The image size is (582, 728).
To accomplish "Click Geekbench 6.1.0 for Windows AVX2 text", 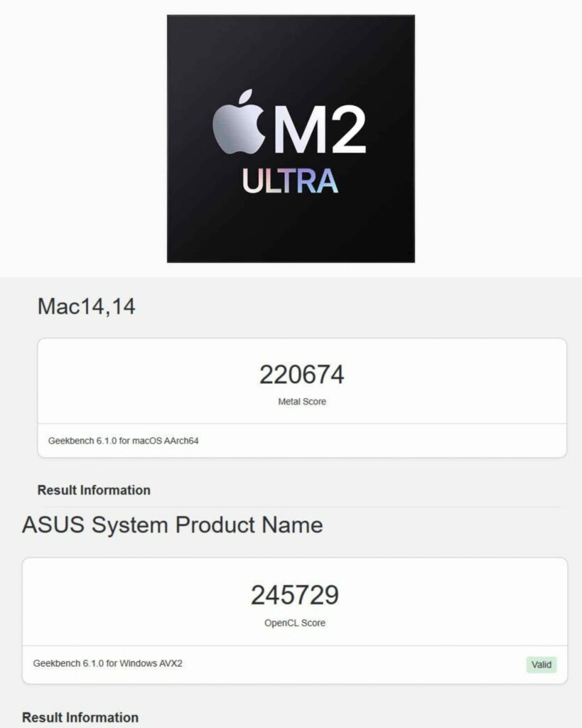I will (x=108, y=663).
